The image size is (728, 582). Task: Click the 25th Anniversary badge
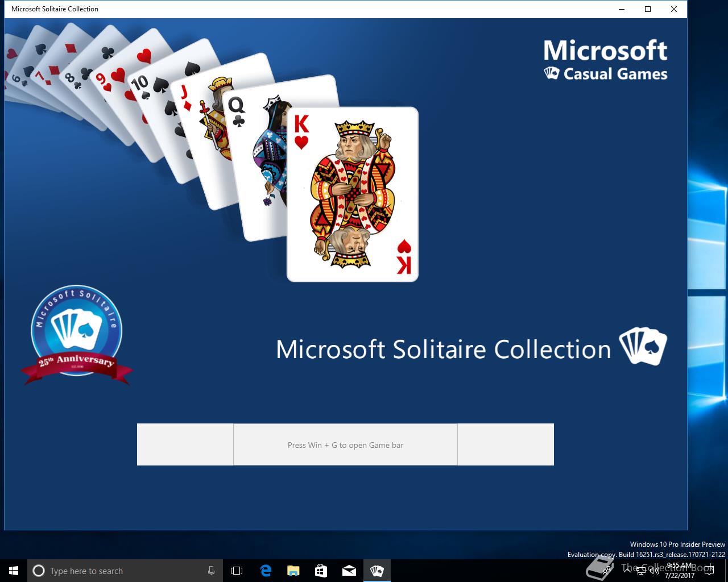pos(76,335)
